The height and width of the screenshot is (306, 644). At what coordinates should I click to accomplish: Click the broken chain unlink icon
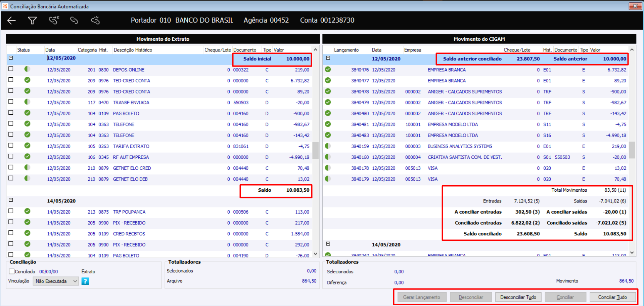coord(95,21)
